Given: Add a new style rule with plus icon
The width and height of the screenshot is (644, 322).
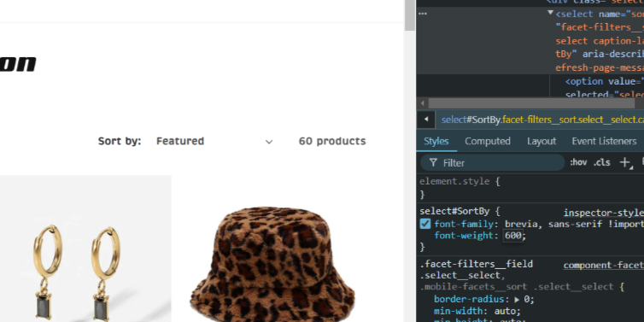Looking at the screenshot, I should pyautogui.click(x=624, y=162).
